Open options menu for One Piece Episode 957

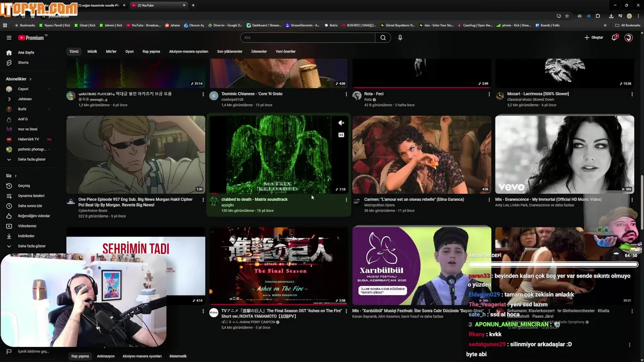point(203,200)
